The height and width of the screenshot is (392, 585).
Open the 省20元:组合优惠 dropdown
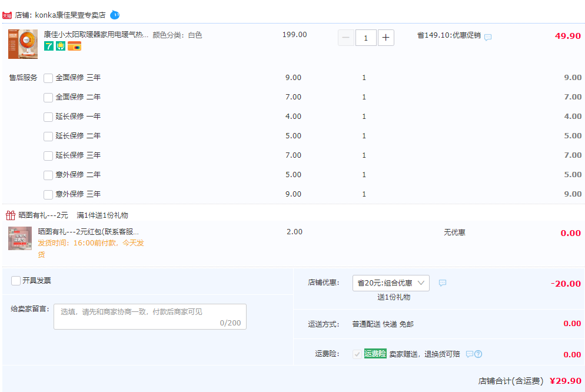pyautogui.click(x=391, y=283)
